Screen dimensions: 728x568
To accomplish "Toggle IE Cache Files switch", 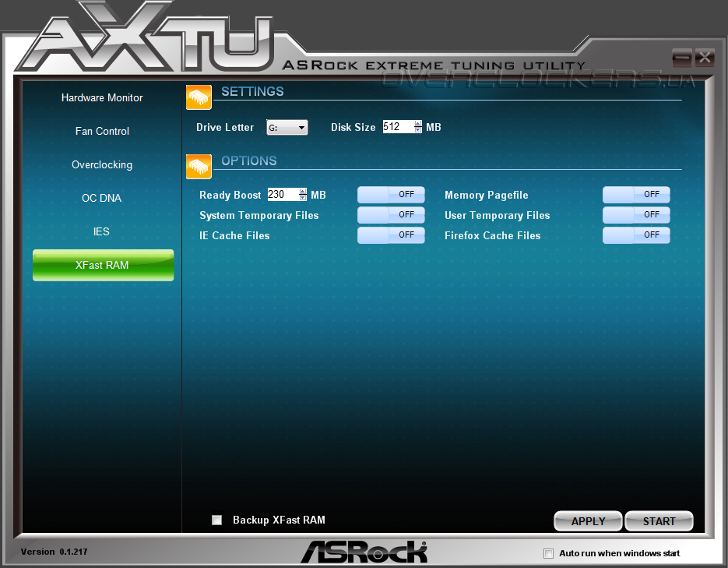I will click(x=391, y=235).
